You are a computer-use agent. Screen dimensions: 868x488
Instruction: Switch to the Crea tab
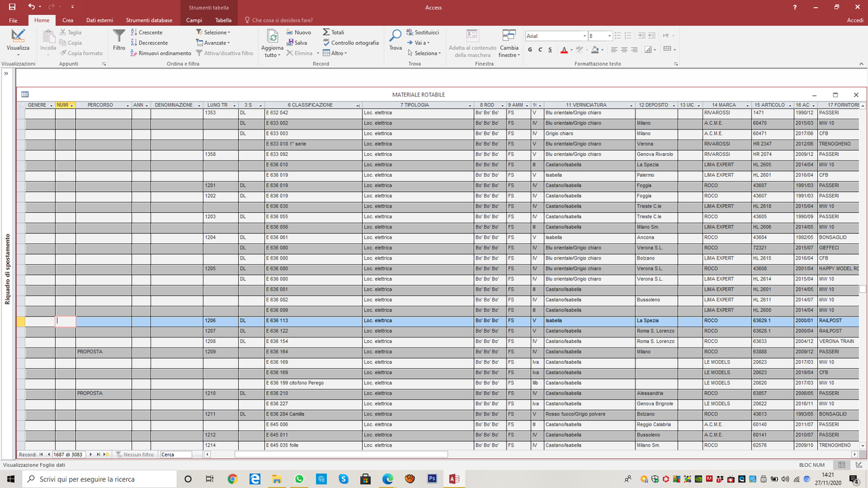coord(68,20)
